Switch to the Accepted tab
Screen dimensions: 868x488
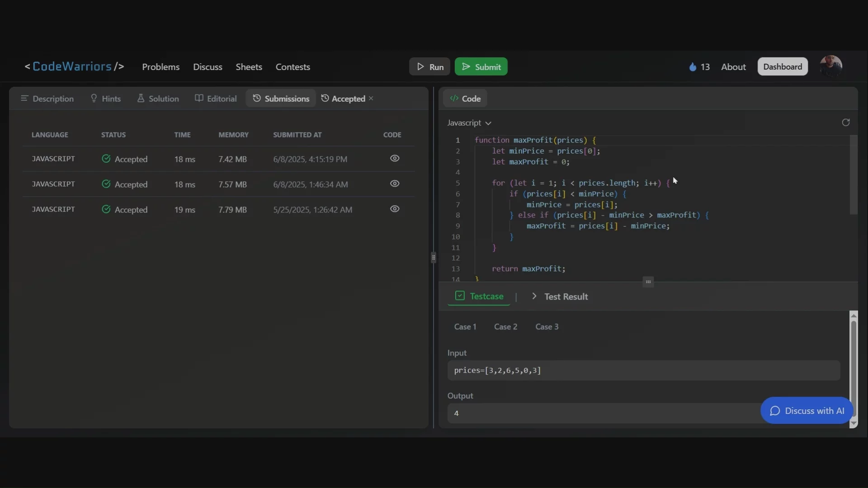click(x=343, y=99)
